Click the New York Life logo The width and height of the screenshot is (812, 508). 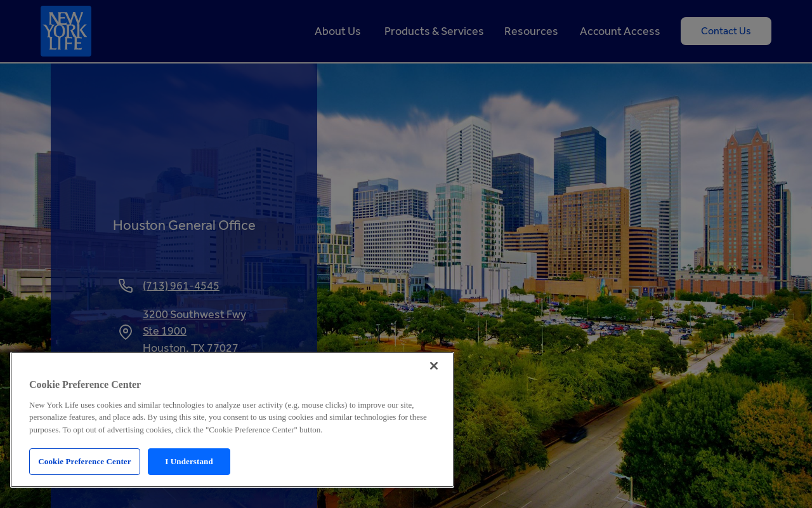coord(66,31)
